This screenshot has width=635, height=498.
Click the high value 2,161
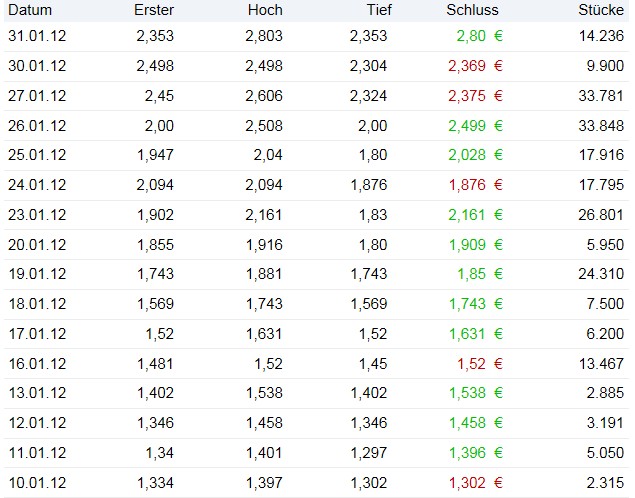coord(264,215)
